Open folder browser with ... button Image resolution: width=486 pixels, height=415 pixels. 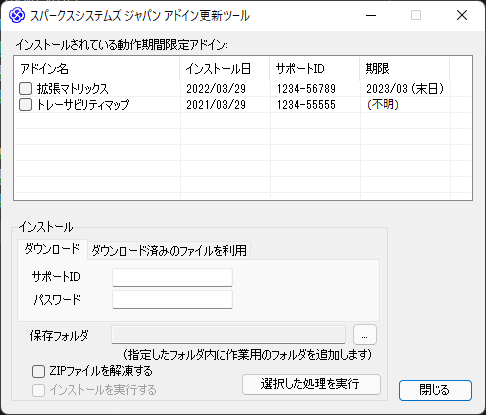(x=365, y=334)
